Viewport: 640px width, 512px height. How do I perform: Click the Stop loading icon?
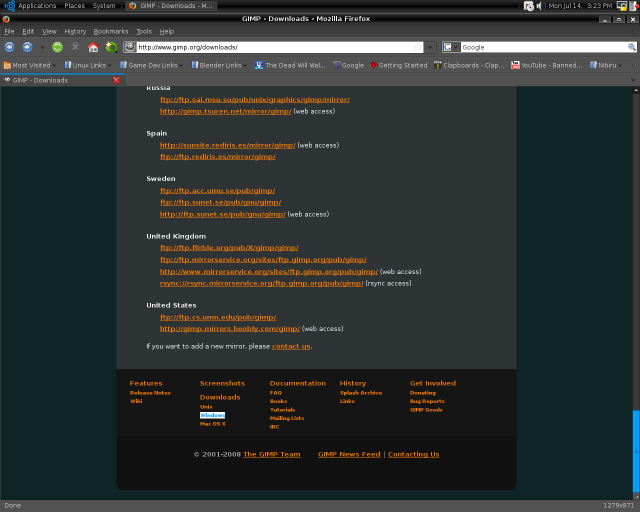pyautogui.click(x=76, y=47)
